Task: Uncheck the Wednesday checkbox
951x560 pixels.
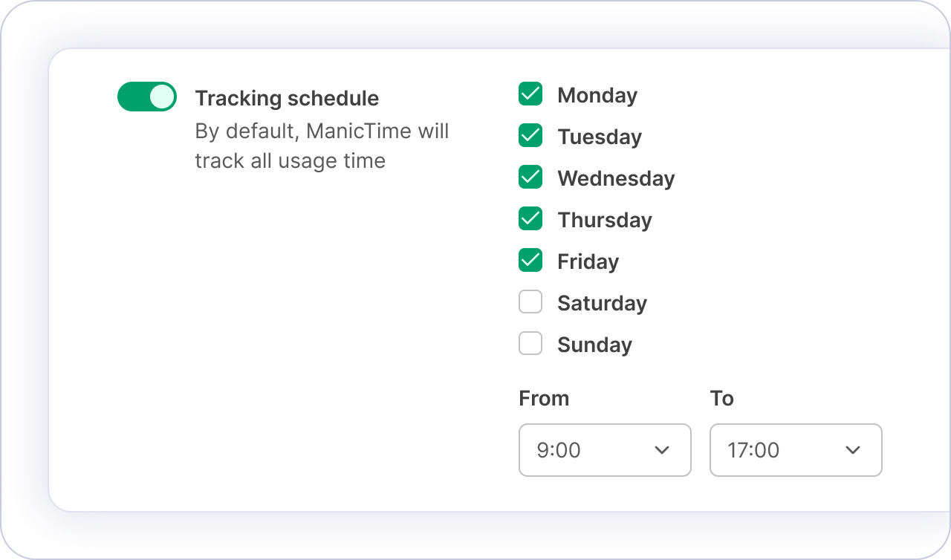Action: click(x=530, y=178)
